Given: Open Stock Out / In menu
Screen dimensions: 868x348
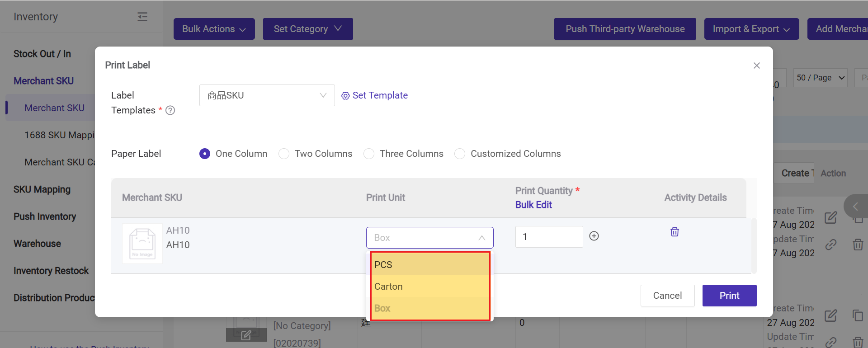Looking at the screenshot, I should (42, 54).
